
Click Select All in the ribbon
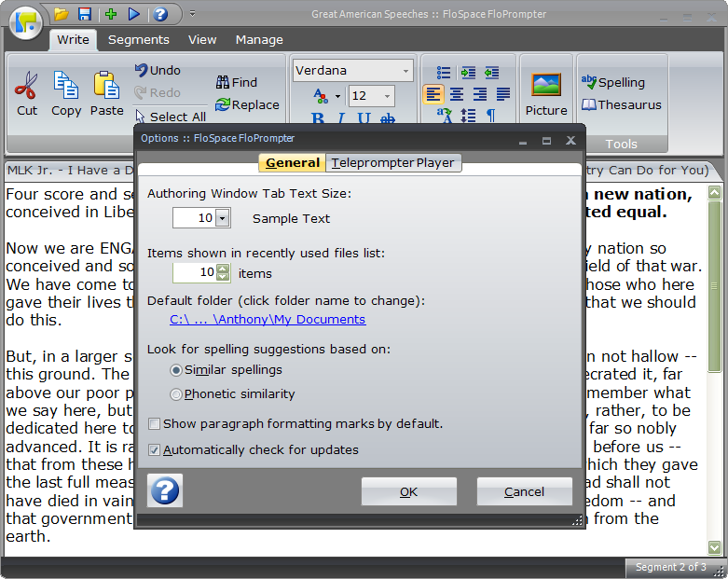(171, 117)
